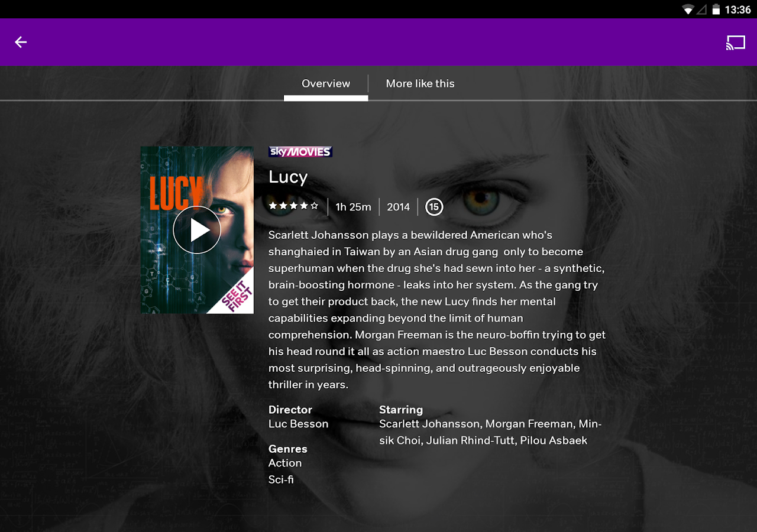Tap the 13:36 clock in the status bar

pos(737,9)
